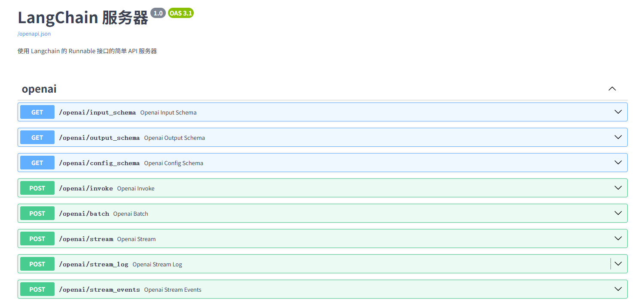
Task: Expand /openai/batch row chevron
Action: pos(618,213)
